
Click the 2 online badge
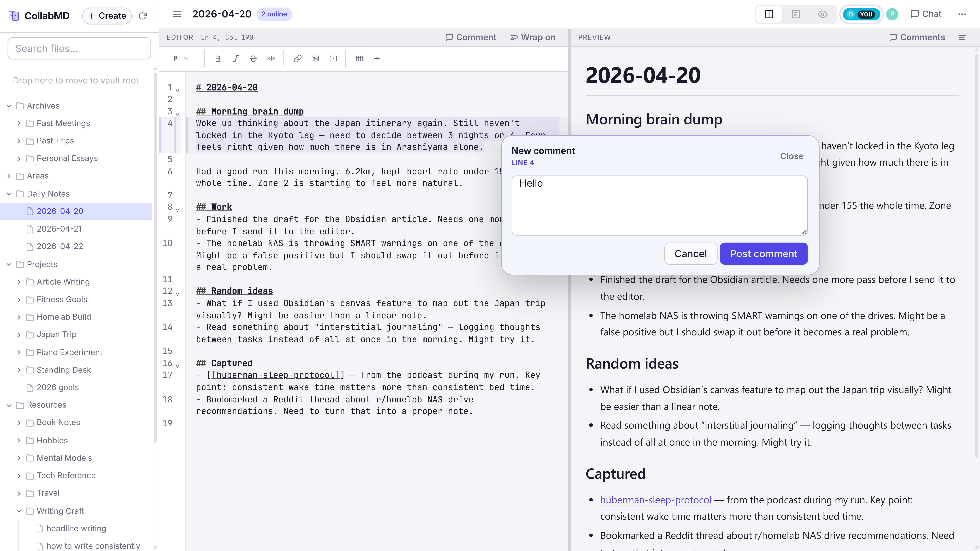point(274,14)
